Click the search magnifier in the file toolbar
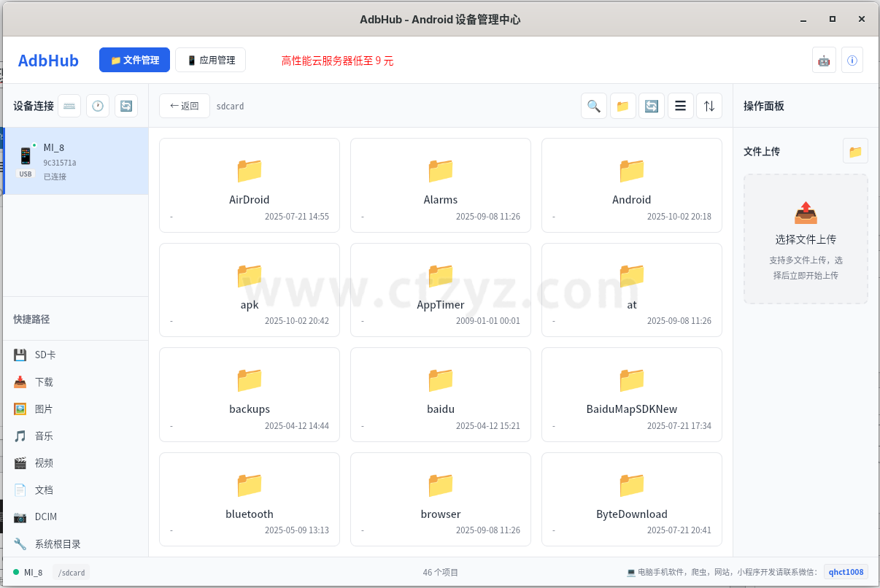The width and height of the screenshot is (880, 588). (594, 106)
